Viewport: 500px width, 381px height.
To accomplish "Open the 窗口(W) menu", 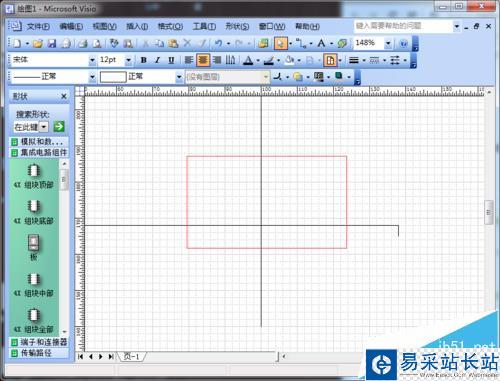I will 272,26.
